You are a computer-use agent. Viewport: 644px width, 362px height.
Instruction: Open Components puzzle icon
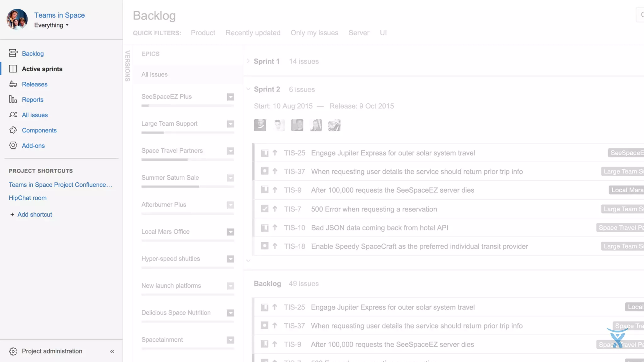click(x=13, y=130)
